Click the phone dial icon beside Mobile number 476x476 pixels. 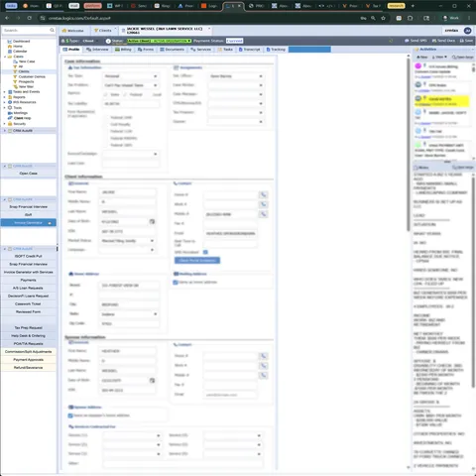tap(263, 214)
